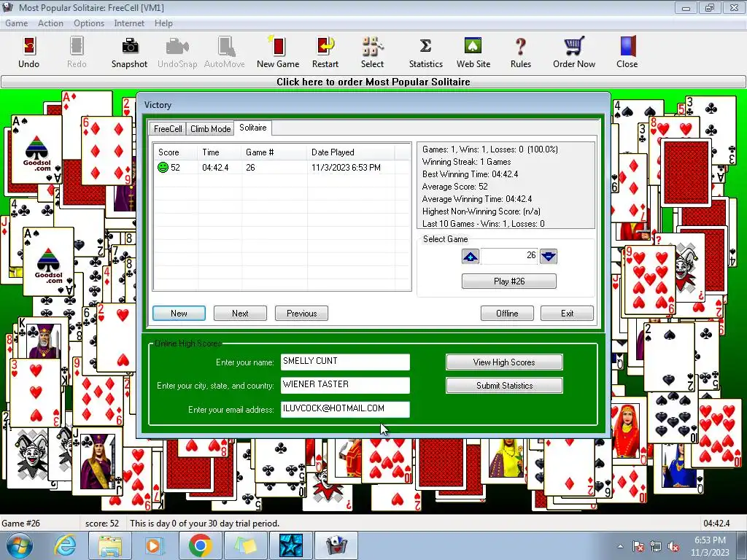Decrease game number with down arrow
The height and width of the screenshot is (560, 747).
point(549,256)
